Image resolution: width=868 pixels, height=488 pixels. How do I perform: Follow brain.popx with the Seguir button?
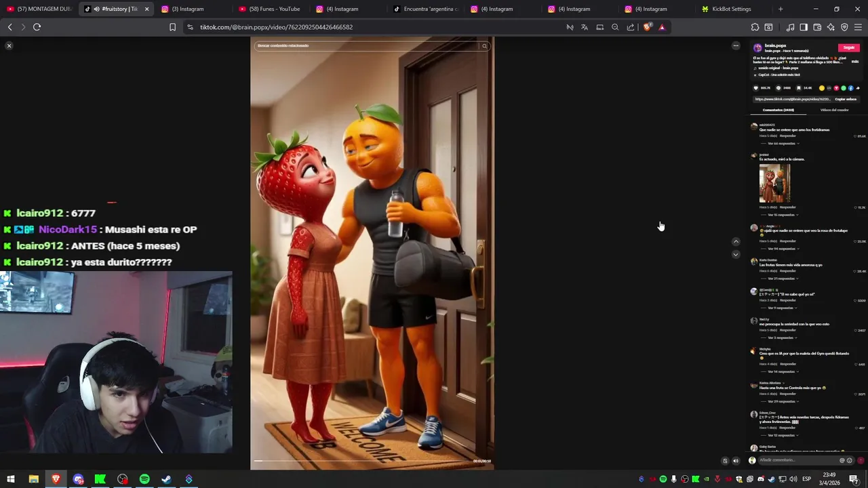pyautogui.click(x=848, y=47)
